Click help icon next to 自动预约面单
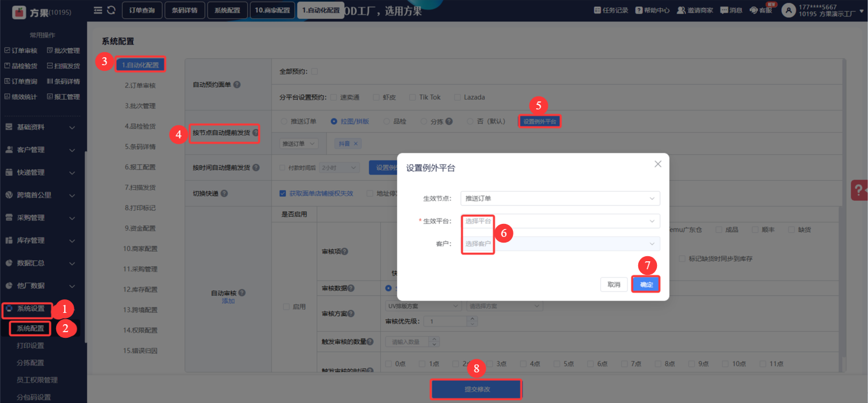The height and width of the screenshot is (403, 868). tap(237, 84)
